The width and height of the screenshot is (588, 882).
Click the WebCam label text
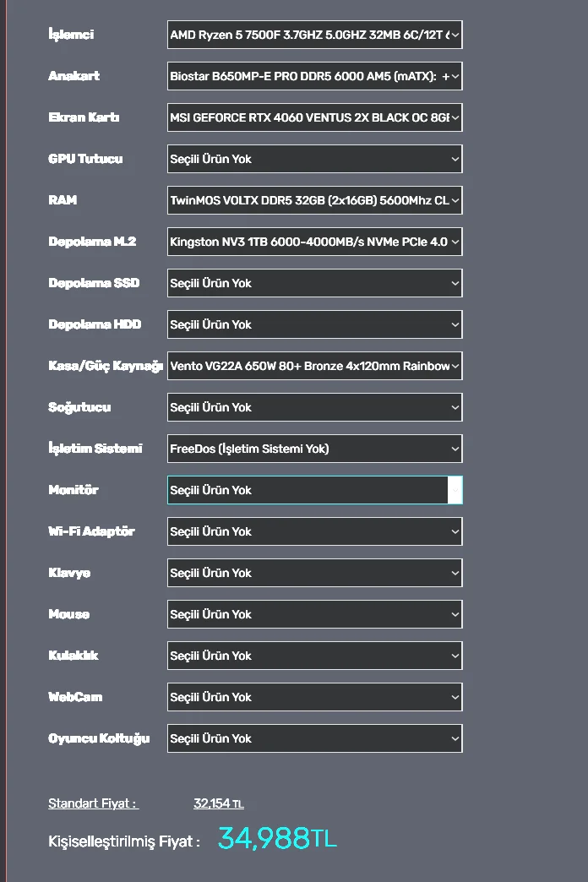coord(75,696)
